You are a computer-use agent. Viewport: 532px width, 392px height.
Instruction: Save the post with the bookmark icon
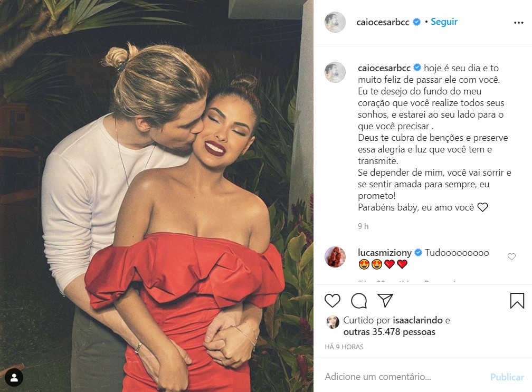[517, 300]
